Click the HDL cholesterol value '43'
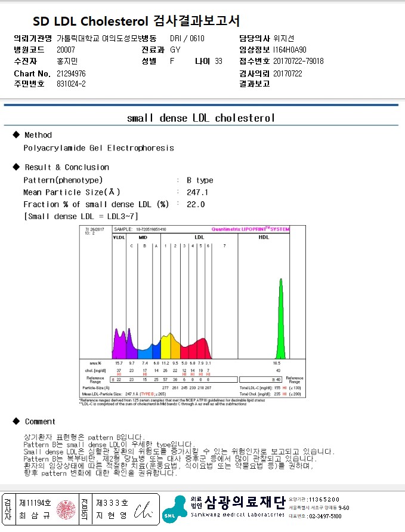Screen dimensions: 405x532 tap(278, 371)
